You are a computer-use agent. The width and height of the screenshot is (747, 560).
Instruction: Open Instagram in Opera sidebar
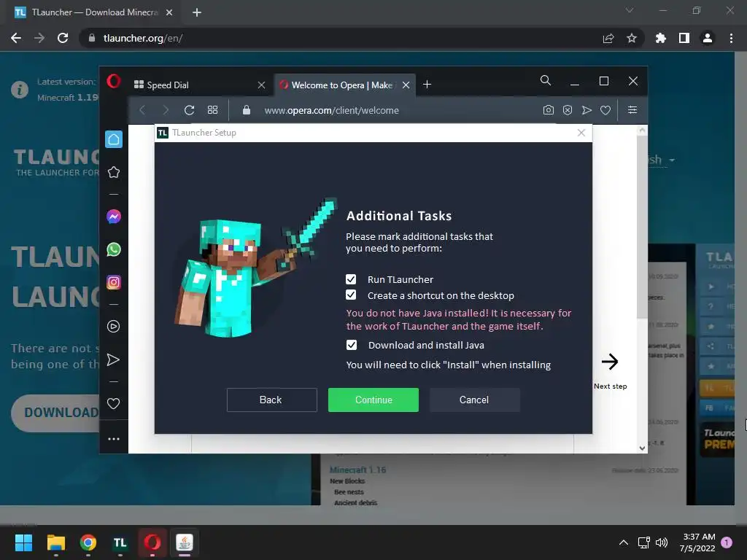click(113, 282)
